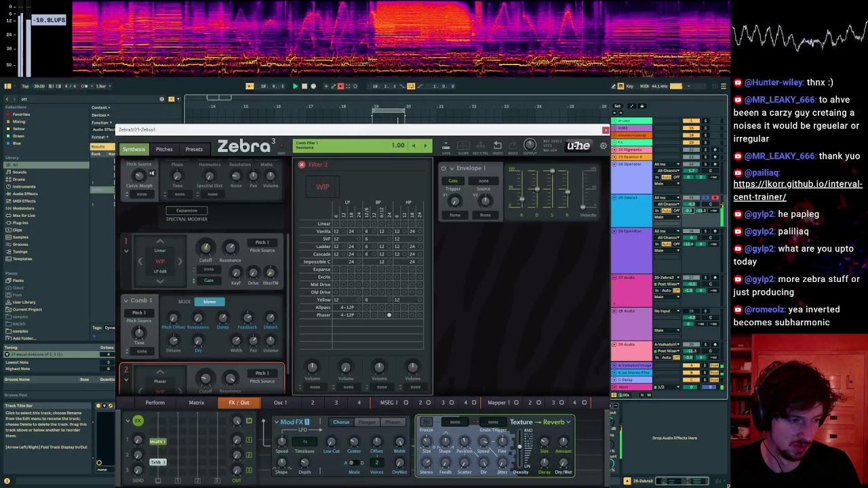The height and width of the screenshot is (488, 868).
Task: Expand filter slot 2 chevron
Action: click(x=125, y=380)
